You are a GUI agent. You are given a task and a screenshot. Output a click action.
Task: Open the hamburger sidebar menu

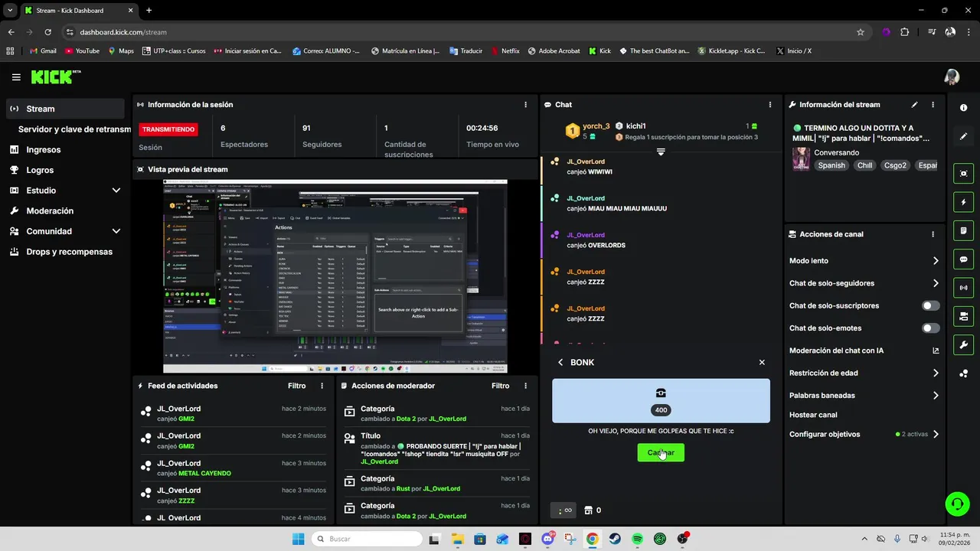pyautogui.click(x=16, y=77)
